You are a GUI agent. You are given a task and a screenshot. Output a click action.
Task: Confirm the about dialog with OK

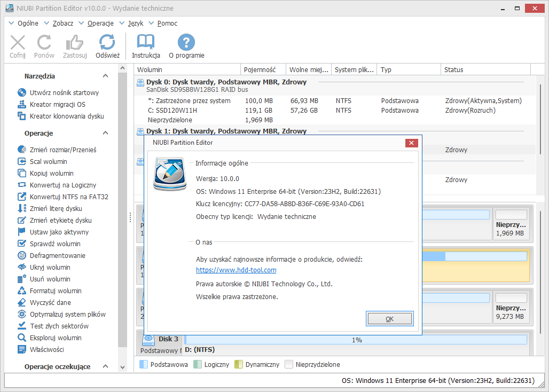tap(390, 319)
